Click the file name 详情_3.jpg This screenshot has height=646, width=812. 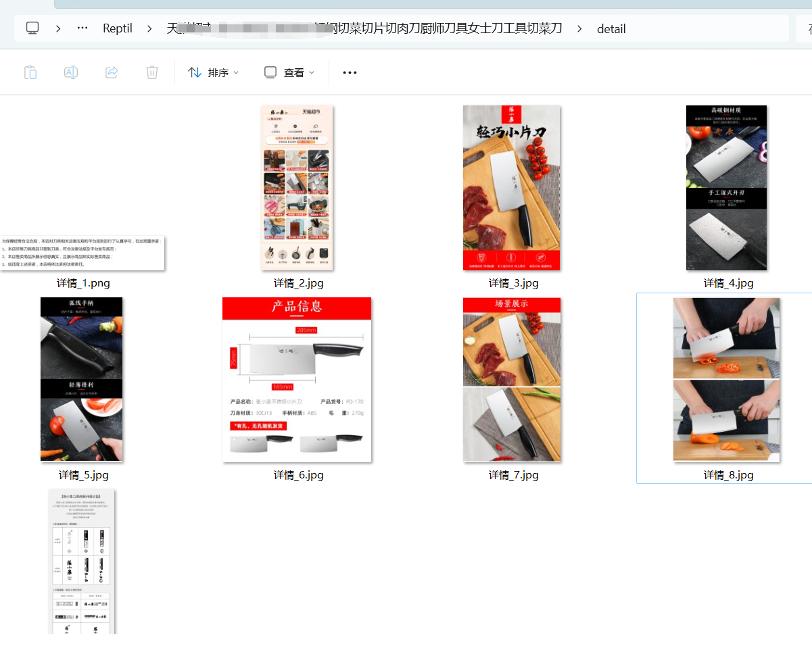pos(513,283)
